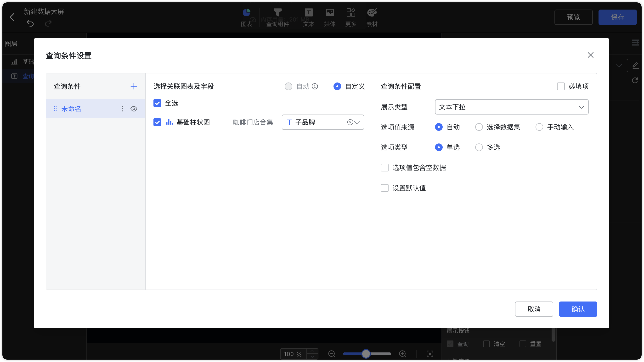Open the 媒体 media tool
The height and width of the screenshot is (362, 644).
330,17
